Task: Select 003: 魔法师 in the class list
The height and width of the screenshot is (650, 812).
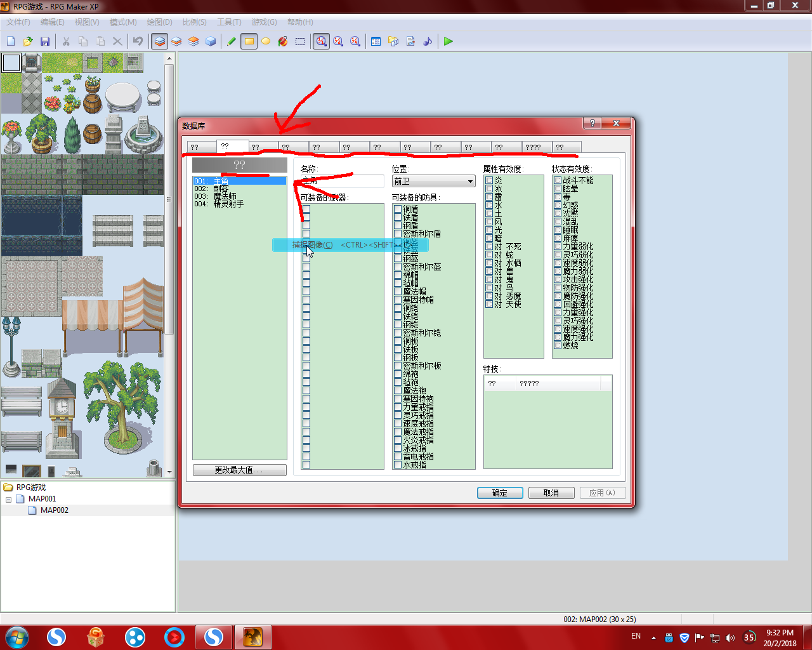Action: (x=240, y=196)
